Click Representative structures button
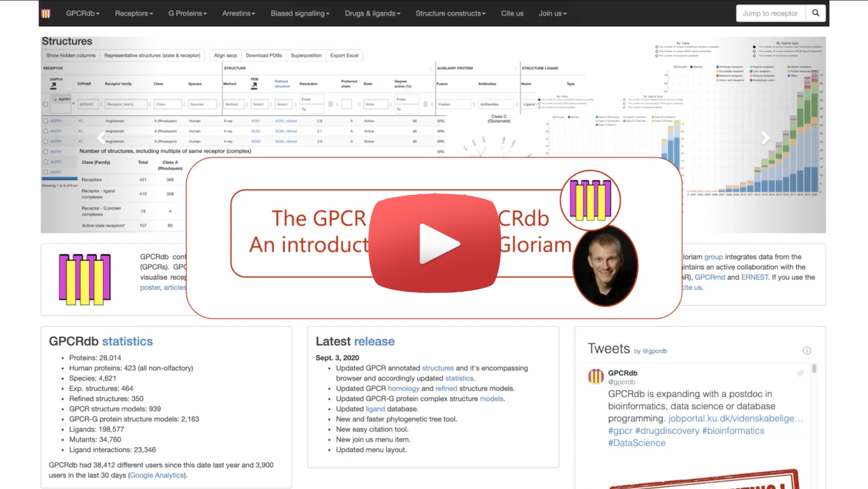This screenshot has height=489, width=868. (x=152, y=55)
